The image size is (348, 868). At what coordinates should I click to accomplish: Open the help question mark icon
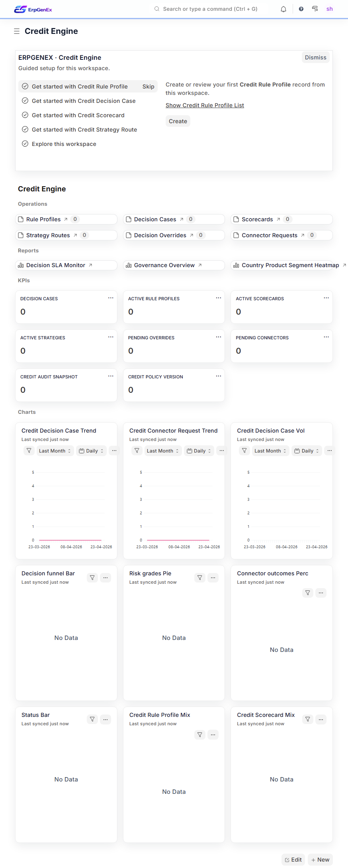point(301,9)
